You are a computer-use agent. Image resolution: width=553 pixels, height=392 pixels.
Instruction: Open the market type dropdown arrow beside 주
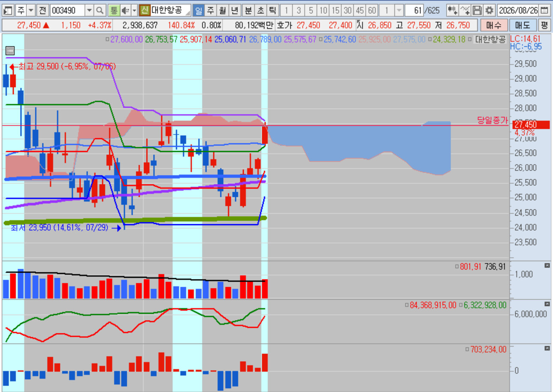(31, 10)
